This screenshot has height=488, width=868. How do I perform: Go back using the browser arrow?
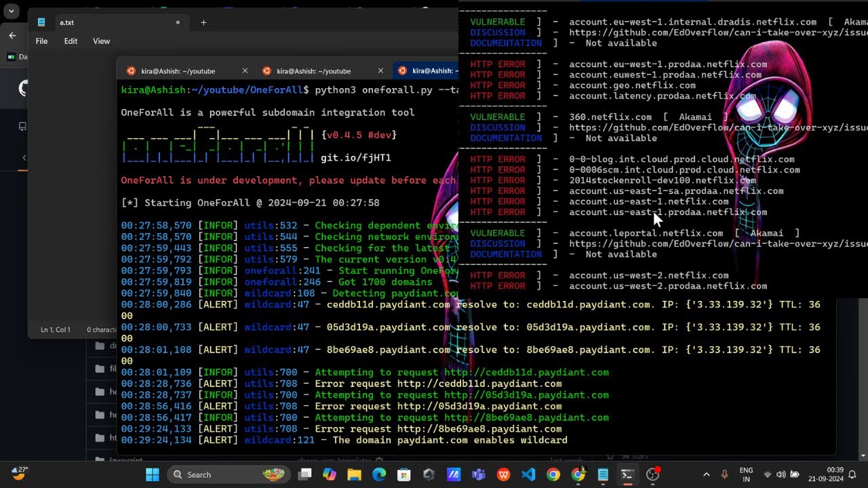point(12,35)
